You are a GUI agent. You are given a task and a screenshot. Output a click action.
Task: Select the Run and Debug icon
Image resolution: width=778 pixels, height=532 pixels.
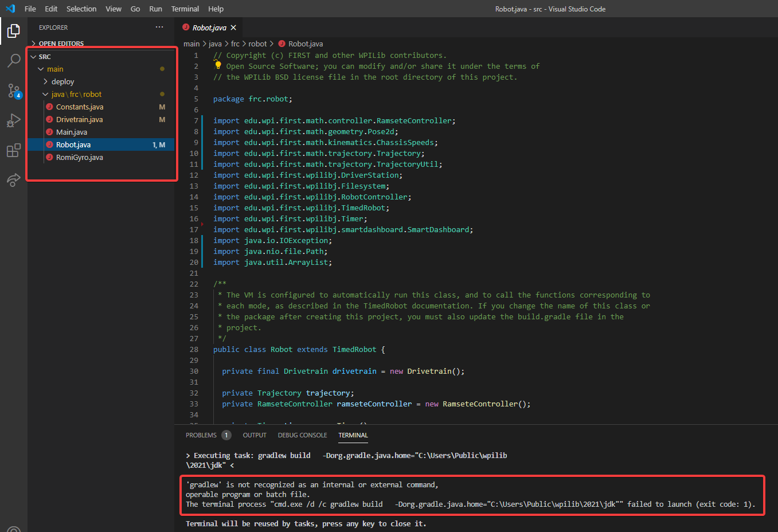pyautogui.click(x=13, y=120)
